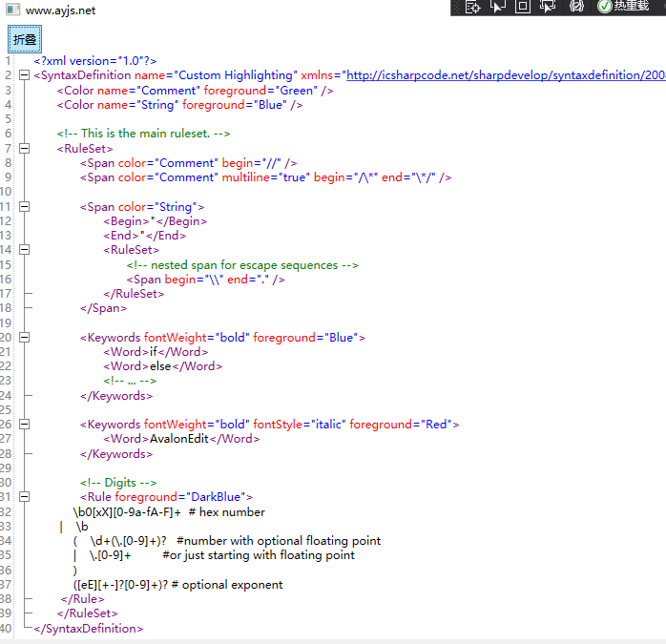Click the "# optional exponent" regex line
This screenshot has height=644, width=666.
coord(178,585)
